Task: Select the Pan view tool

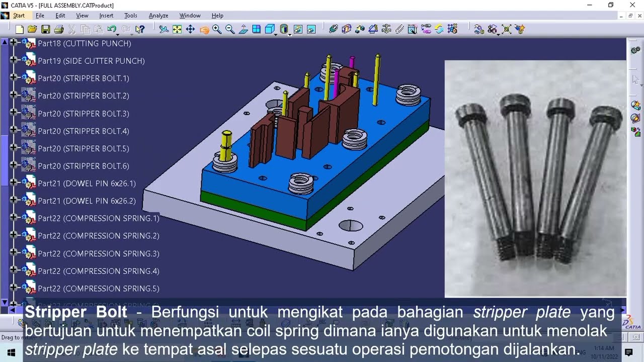Action: [x=190, y=30]
